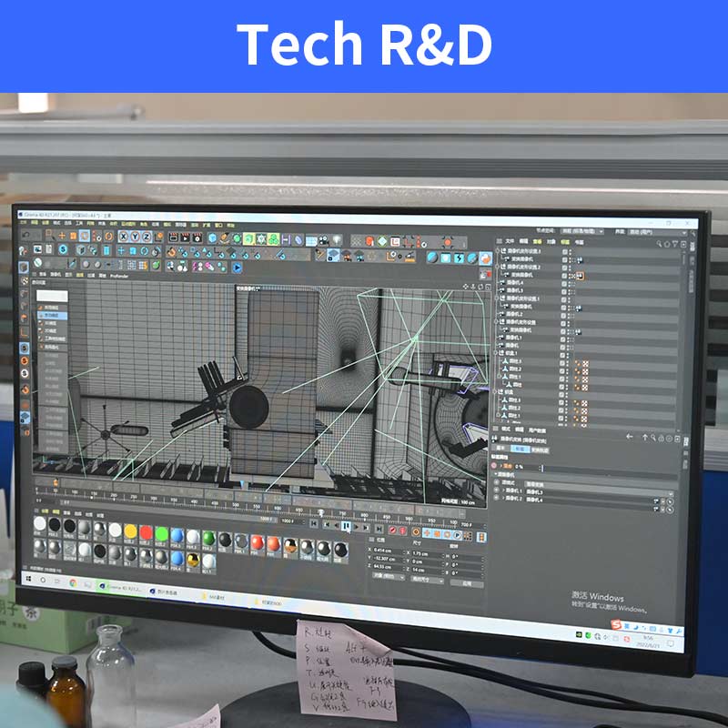Click the Undo arrow icon
728x728 pixels.
click(26, 235)
